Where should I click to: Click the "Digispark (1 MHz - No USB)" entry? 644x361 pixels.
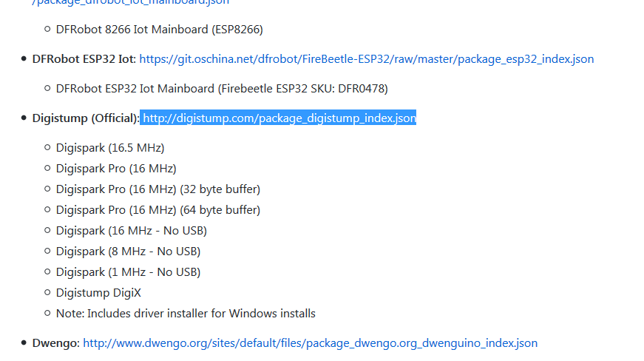click(128, 272)
